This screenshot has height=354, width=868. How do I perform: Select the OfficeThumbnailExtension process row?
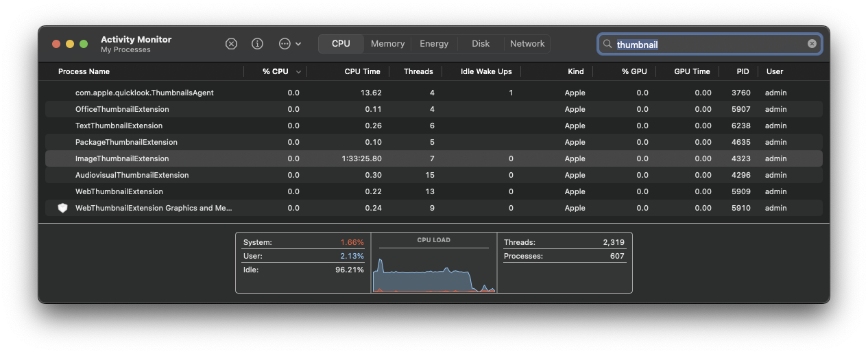click(434, 109)
